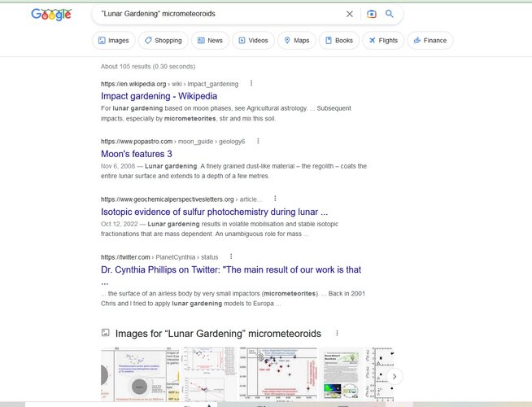Switch to the Books tab
Viewport: 532px width, 407px height.
pos(339,41)
